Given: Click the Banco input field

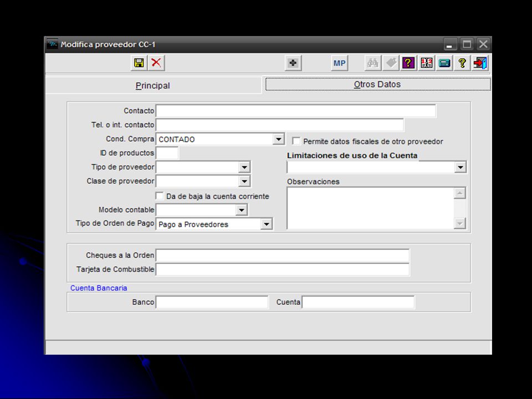Looking at the screenshot, I should (212, 303).
